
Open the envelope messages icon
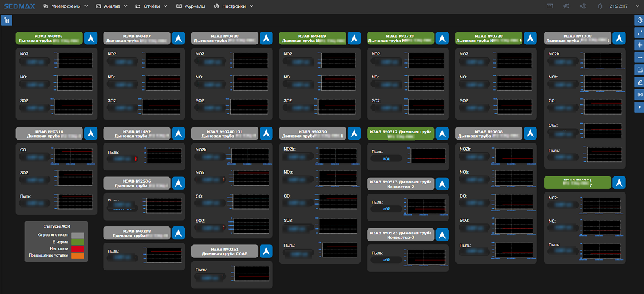(x=549, y=6)
